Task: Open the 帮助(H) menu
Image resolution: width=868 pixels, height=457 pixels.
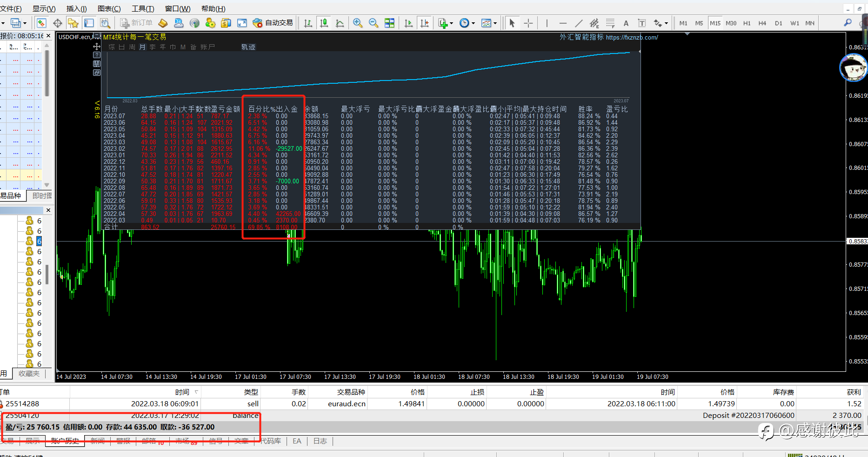Action: pos(214,8)
